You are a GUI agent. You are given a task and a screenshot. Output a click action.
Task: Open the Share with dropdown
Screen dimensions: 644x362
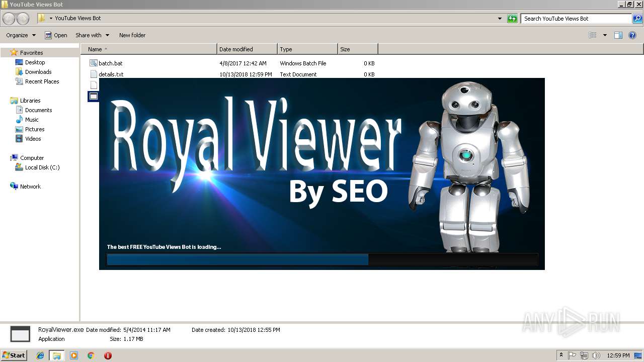92,35
